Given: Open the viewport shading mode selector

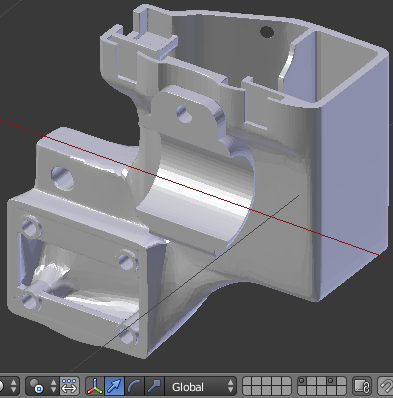Looking at the screenshot, I should pyautogui.click(x=8, y=387).
